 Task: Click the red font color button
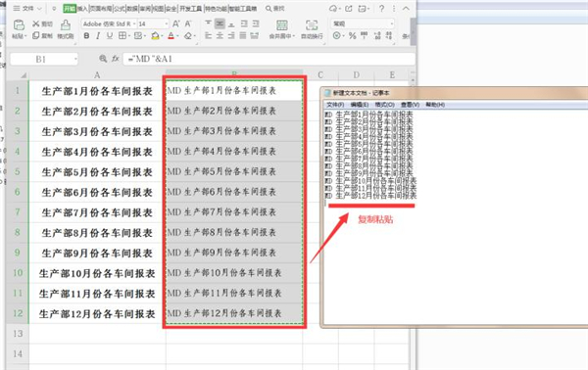(171, 36)
